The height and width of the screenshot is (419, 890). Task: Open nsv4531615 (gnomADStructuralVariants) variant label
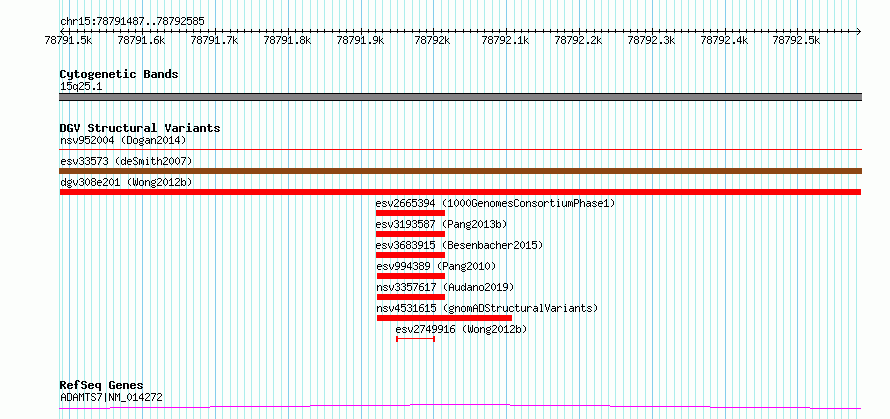pos(487,308)
